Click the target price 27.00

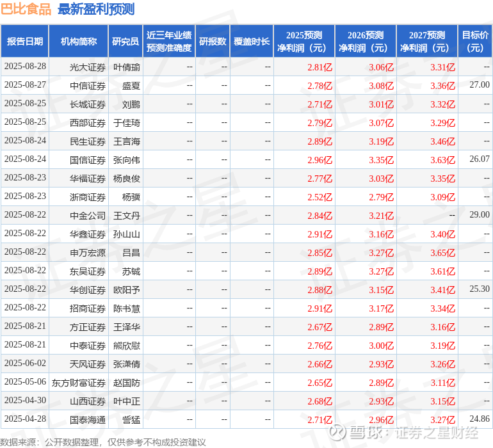[x=480, y=84]
